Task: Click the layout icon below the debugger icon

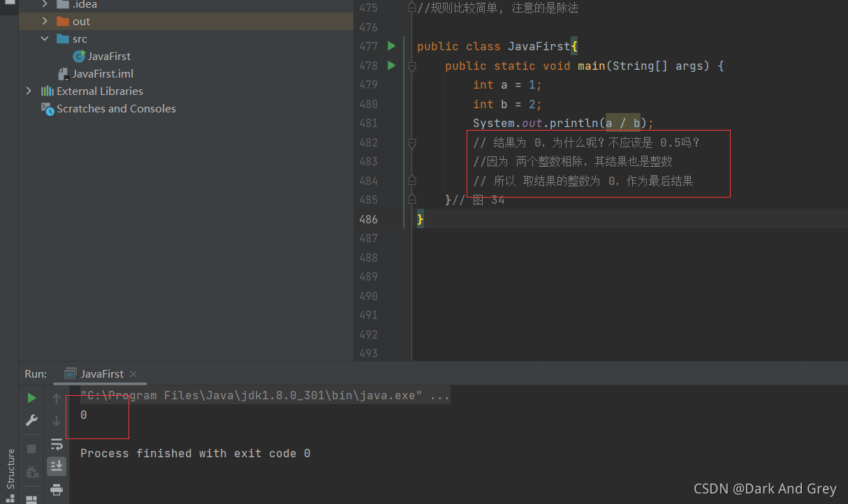Action: tap(31, 498)
